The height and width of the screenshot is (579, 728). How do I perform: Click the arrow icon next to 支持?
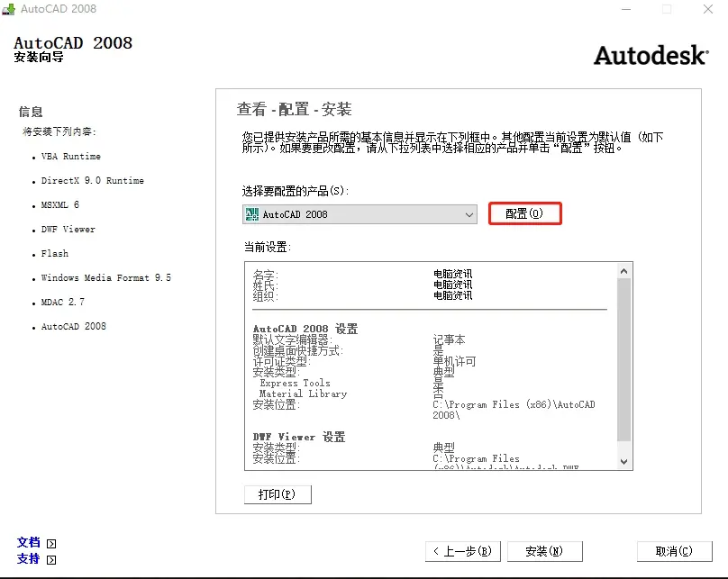coord(51,560)
